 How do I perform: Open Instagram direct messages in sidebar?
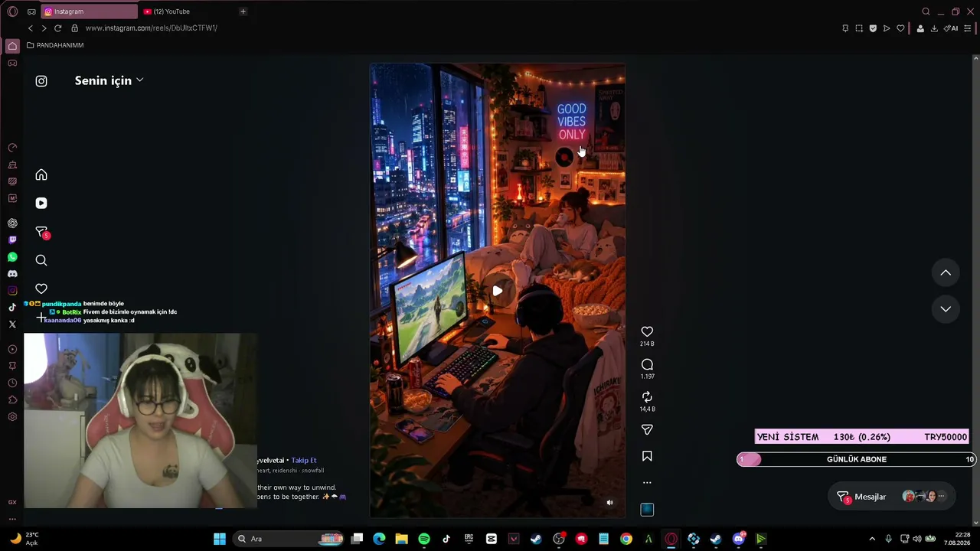tap(42, 232)
